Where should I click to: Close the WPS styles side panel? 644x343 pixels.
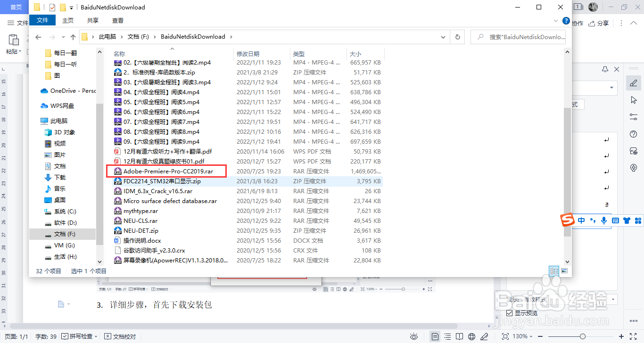(x=616, y=69)
